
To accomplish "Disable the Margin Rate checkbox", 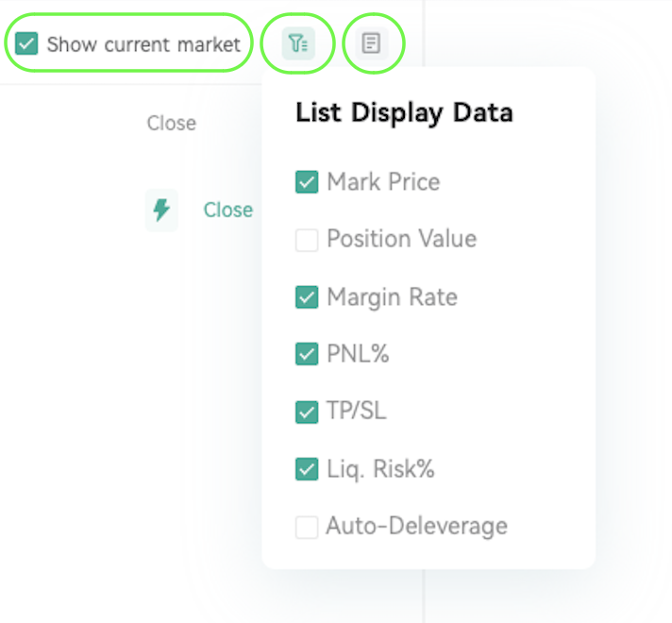I will point(307,297).
